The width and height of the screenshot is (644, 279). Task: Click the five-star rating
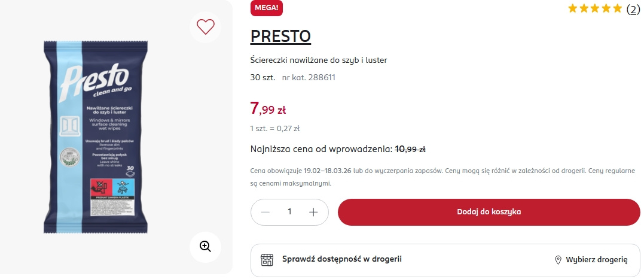[595, 8]
